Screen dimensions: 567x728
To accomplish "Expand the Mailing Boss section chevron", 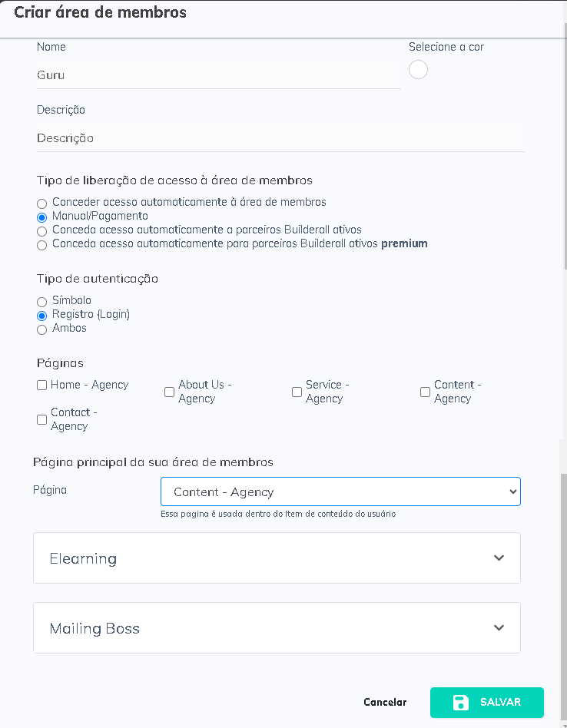I will (499, 628).
